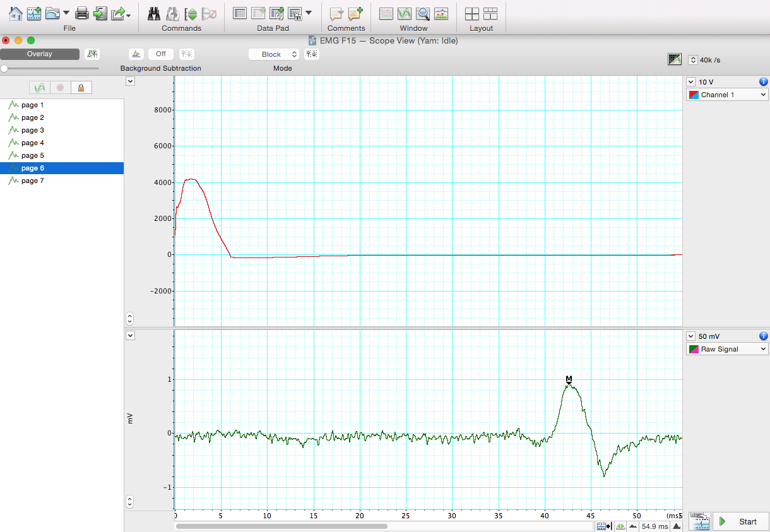
Task: Click the add comment icon
Action: coord(355,13)
